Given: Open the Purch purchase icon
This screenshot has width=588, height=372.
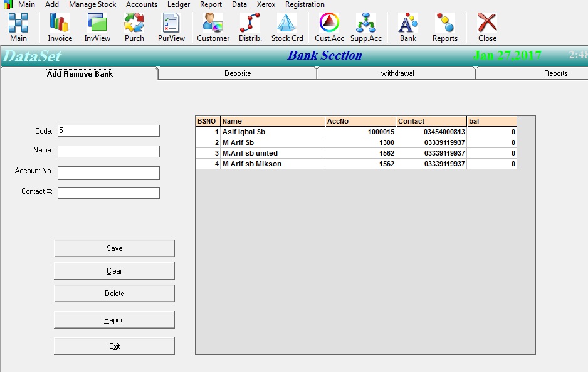Looking at the screenshot, I should 134,27.
